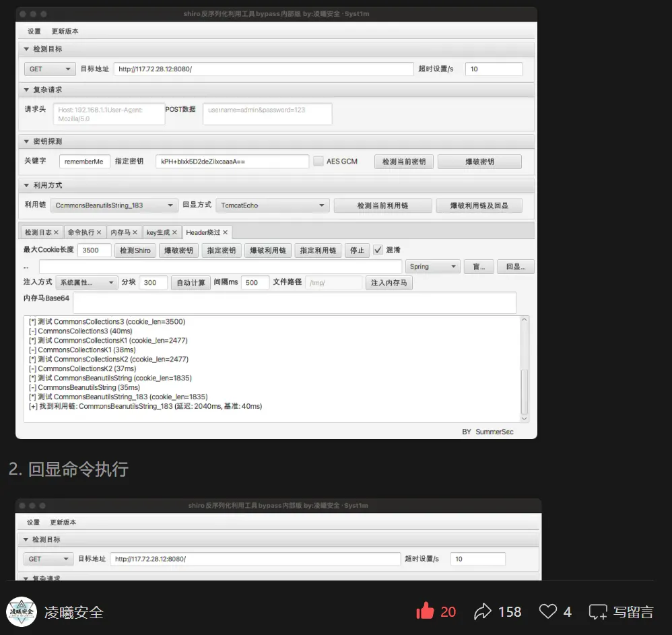Click the 检测当前利用链 button
Image resolution: width=672 pixels, height=635 pixels.
[382, 205]
